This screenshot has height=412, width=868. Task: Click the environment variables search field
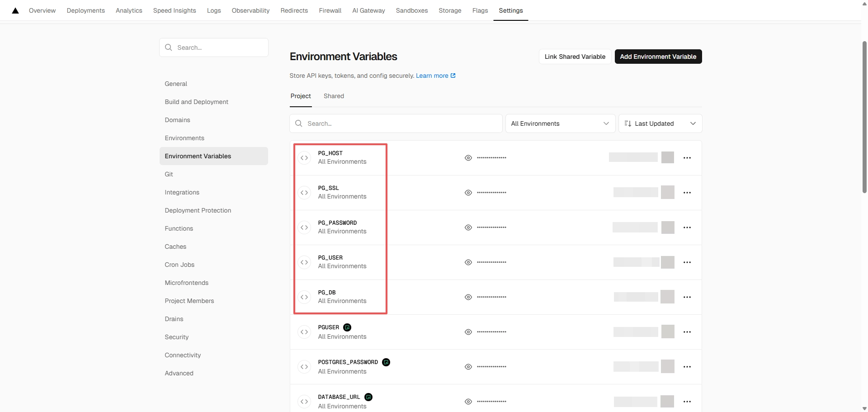(396, 123)
